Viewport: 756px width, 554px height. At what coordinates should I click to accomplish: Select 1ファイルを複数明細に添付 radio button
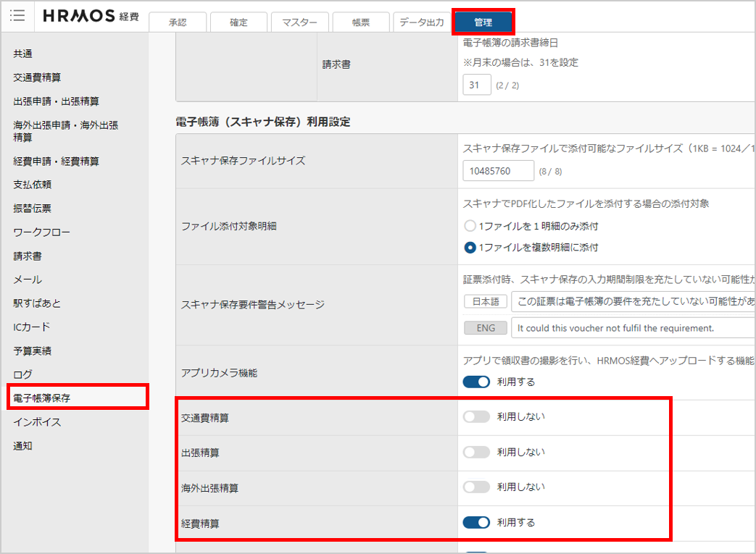click(x=470, y=247)
